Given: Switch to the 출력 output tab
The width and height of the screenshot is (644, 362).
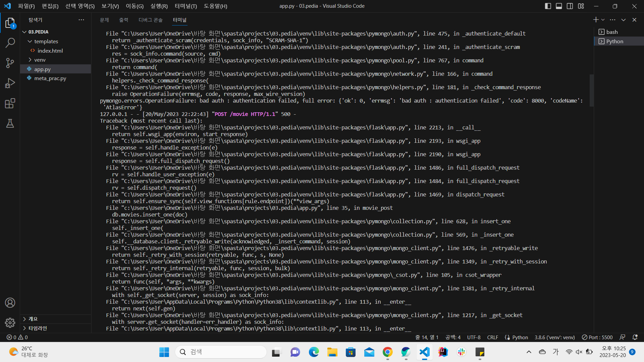Looking at the screenshot, I should click(123, 20).
